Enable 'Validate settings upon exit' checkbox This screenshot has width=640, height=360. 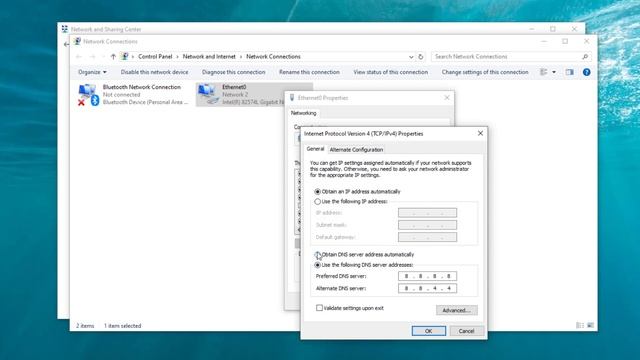click(319, 308)
